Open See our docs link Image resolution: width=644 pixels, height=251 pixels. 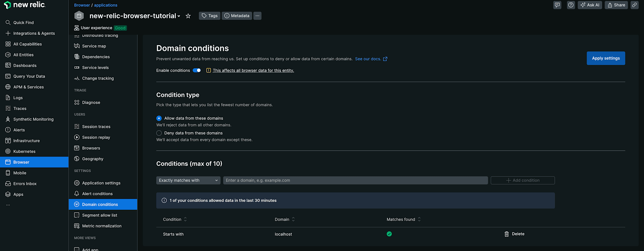[371, 59]
